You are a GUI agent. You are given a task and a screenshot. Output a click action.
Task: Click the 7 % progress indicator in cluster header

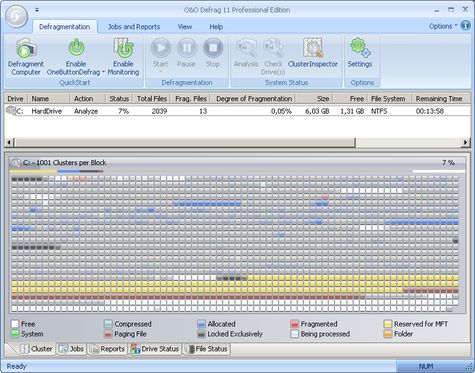[449, 163]
